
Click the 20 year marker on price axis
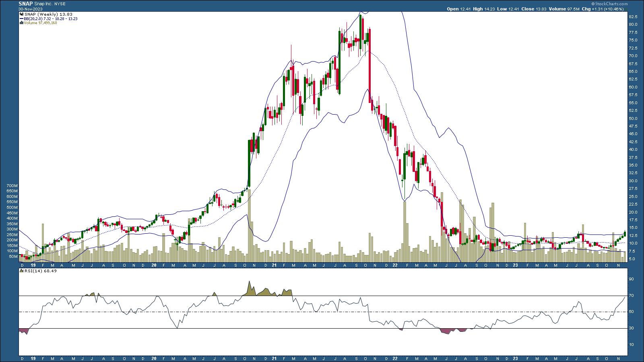click(154, 265)
